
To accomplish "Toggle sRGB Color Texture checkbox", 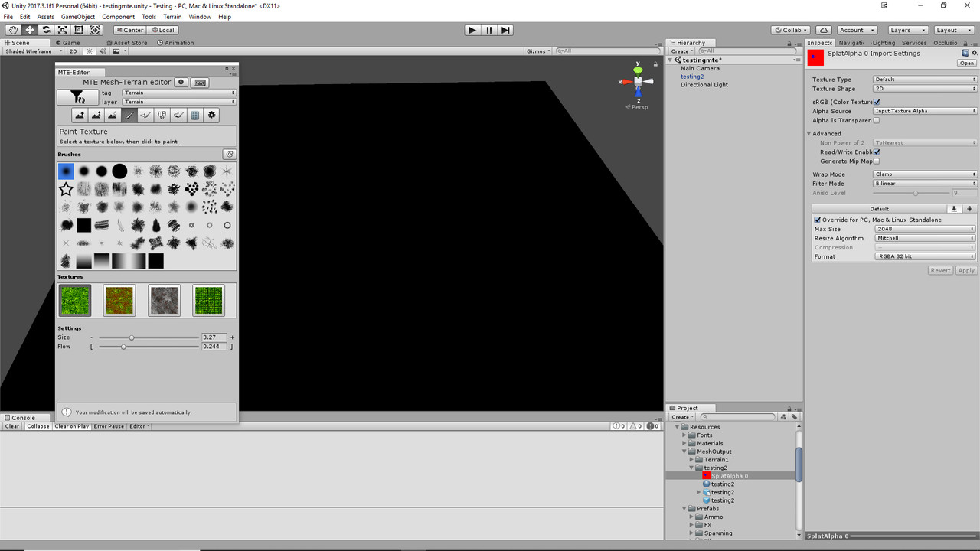I will (877, 102).
